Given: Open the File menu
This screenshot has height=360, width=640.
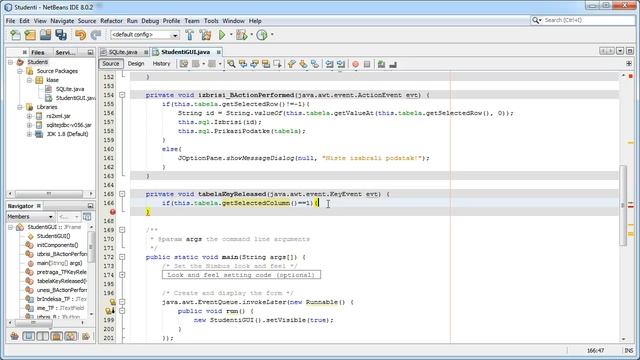Looking at the screenshot, I should [11, 21].
